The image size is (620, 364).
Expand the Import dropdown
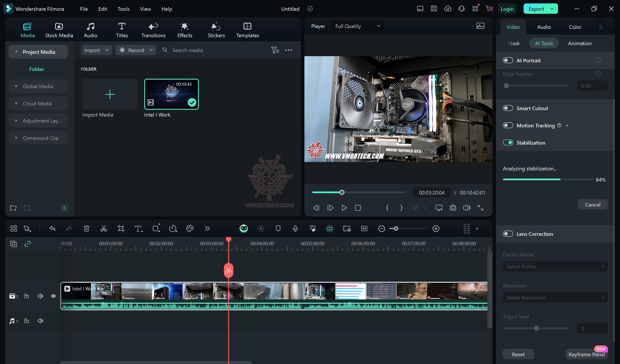[x=107, y=50]
